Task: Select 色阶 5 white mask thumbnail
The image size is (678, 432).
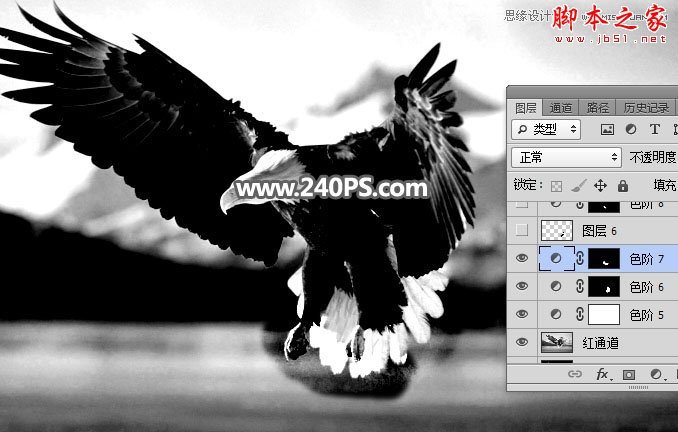Action: tap(604, 314)
